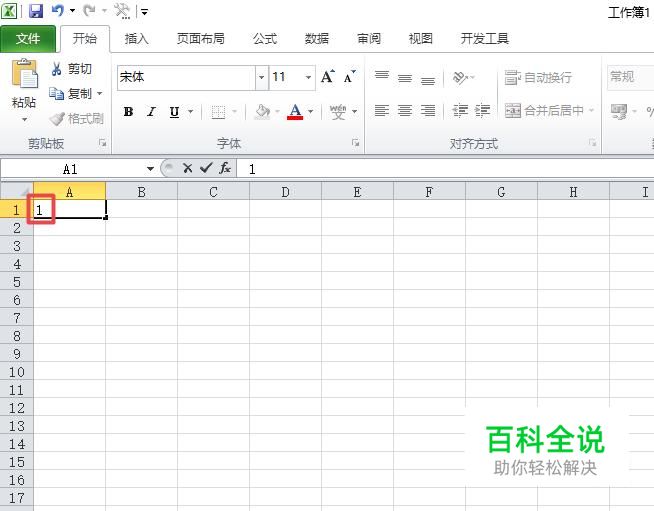Open the font size dropdown arrow
This screenshot has height=511, width=654.
pyautogui.click(x=308, y=78)
